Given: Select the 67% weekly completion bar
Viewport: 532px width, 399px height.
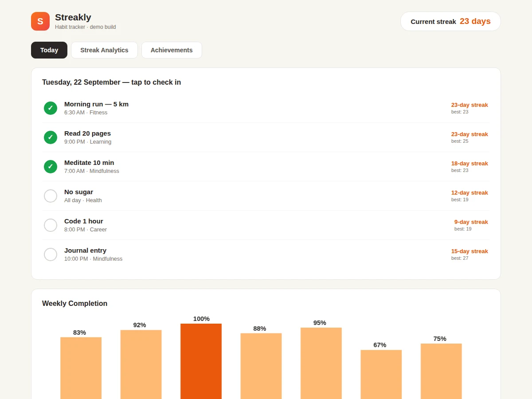Looking at the screenshot, I should click(381, 375).
